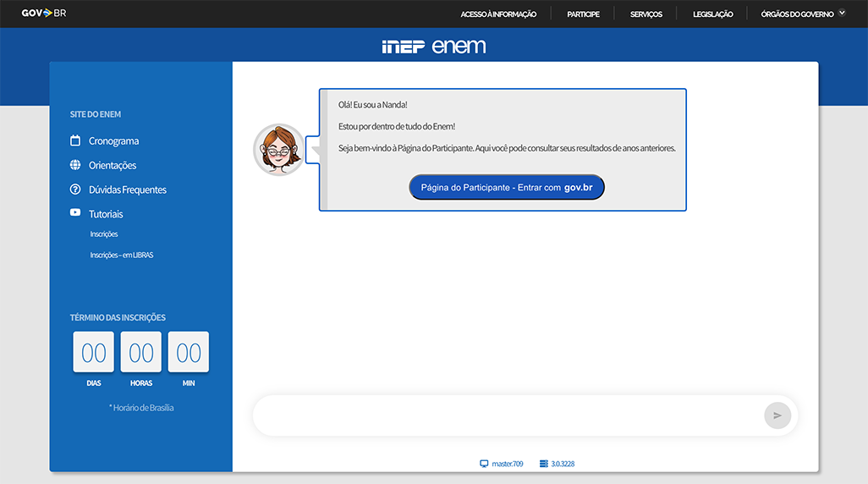Open the Participe menu item
Screen dimensions: 868x484
coord(583,14)
